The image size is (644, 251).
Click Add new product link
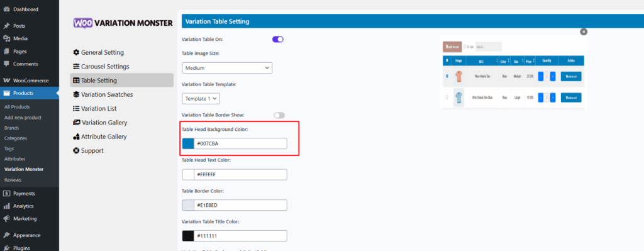click(x=23, y=118)
